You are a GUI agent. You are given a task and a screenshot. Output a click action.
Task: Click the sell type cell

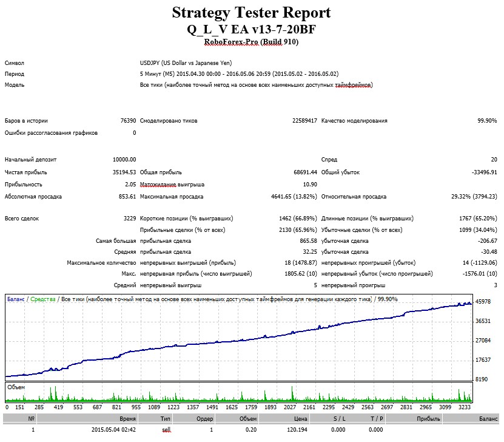point(166,430)
